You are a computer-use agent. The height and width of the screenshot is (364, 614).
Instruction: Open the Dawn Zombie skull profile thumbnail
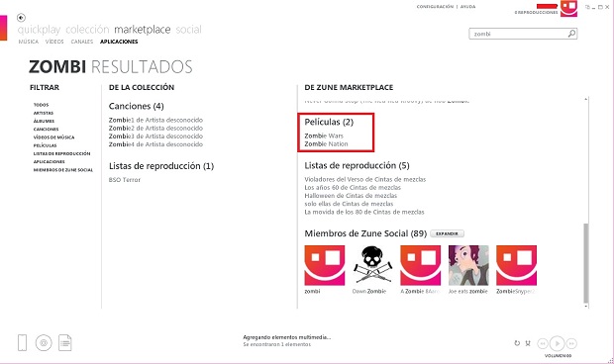tap(372, 265)
